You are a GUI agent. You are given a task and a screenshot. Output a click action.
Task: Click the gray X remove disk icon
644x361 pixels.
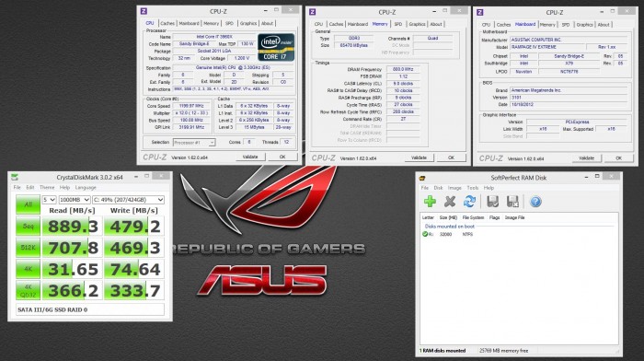450,202
